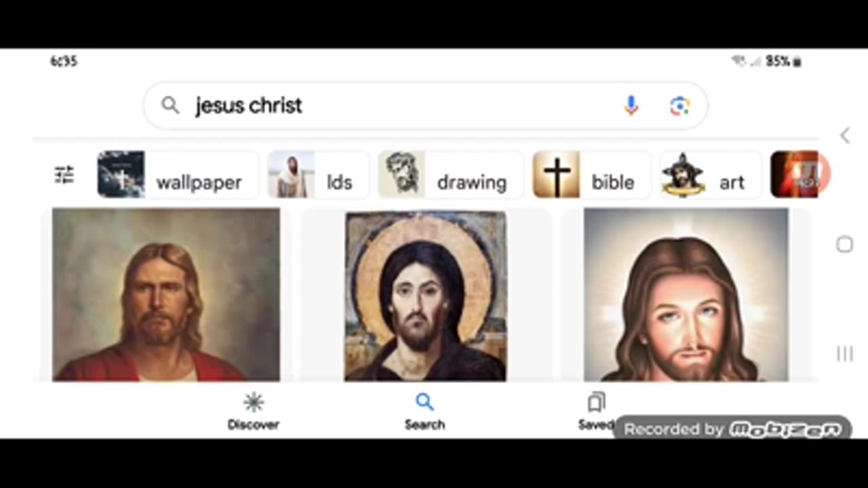Switch to the Search tab
Image resolution: width=868 pixels, height=488 pixels.
[425, 411]
